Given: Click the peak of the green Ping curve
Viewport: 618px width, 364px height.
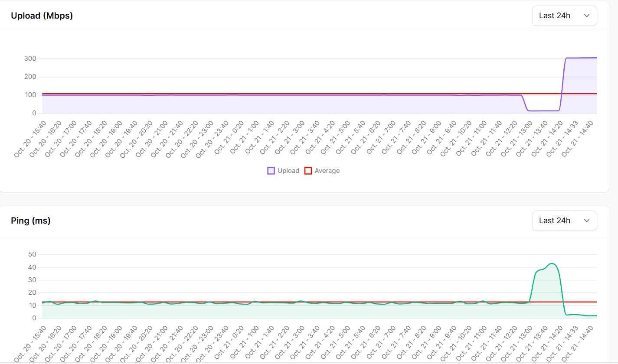Looking at the screenshot, I should (x=552, y=263).
